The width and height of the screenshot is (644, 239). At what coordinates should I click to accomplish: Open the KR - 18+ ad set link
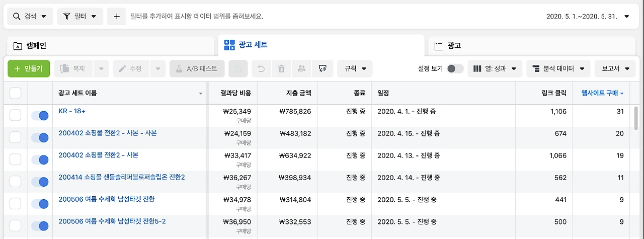tap(72, 111)
